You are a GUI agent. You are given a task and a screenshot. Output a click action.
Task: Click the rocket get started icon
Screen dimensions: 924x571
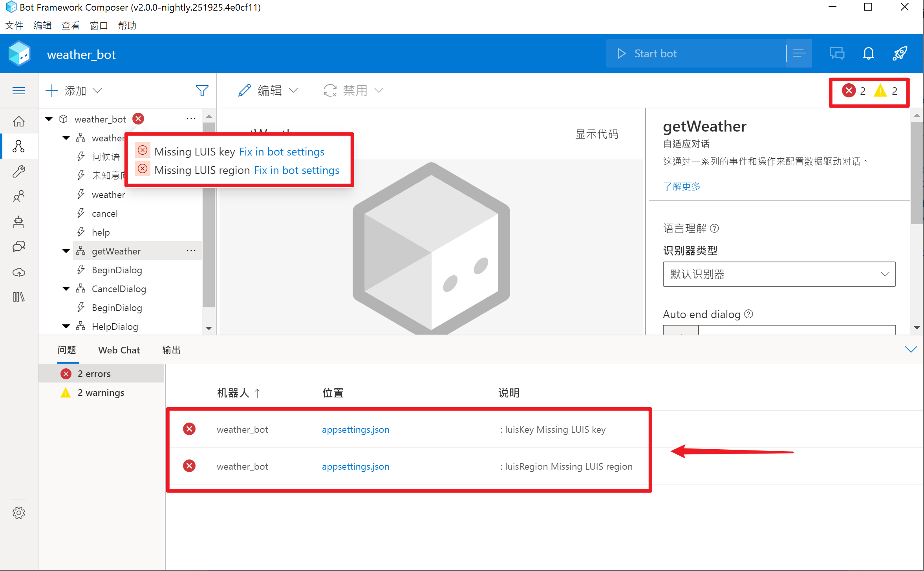[900, 54]
